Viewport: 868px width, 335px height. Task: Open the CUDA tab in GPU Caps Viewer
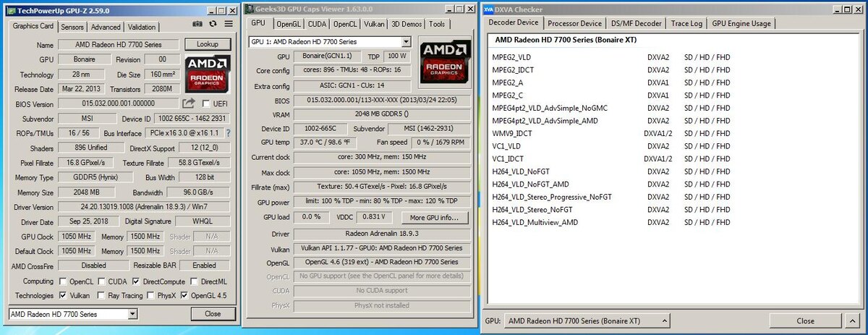pos(318,24)
